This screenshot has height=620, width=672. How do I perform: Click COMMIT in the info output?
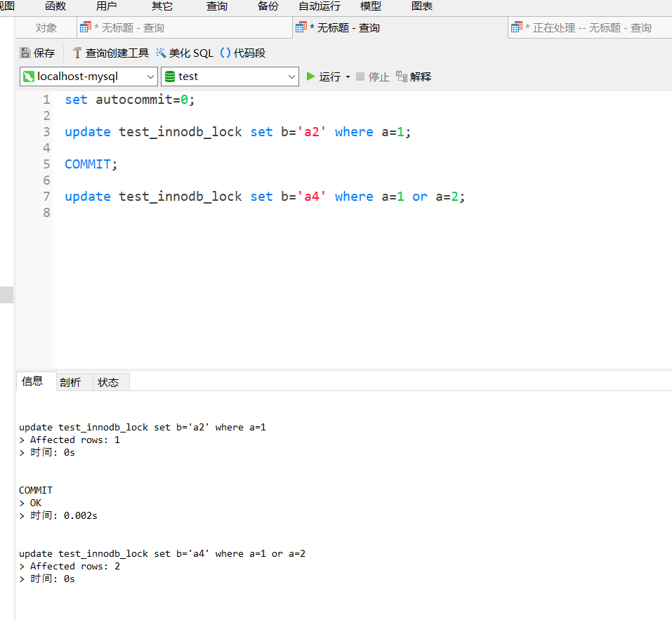pyautogui.click(x=36, y=490)
